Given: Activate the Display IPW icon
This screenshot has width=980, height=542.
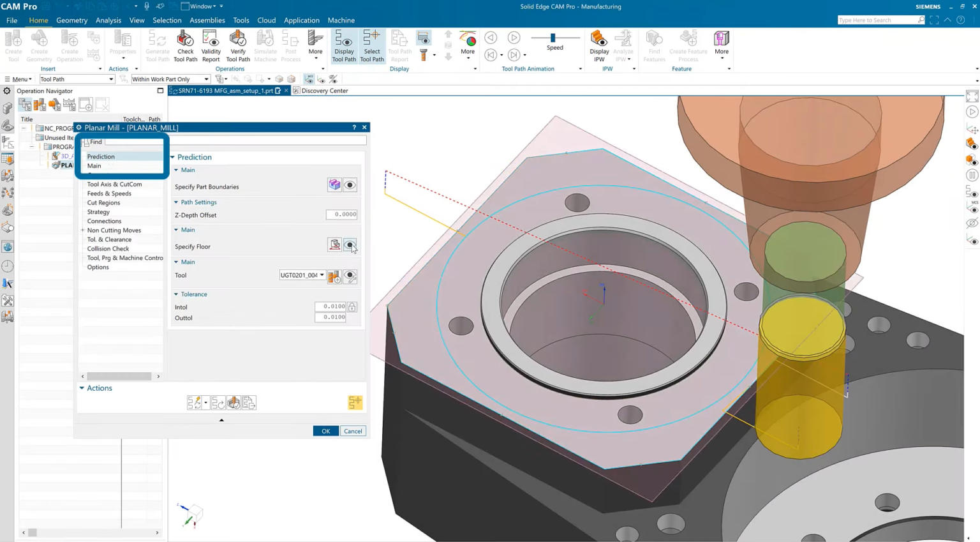Looking at the screenshot, I should pos(599,42).
